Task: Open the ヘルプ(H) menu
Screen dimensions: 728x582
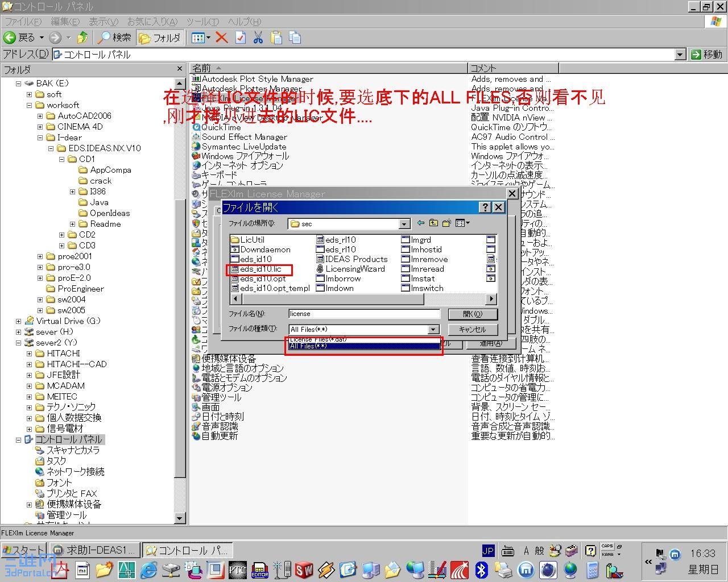Action: tap(244, 22)
